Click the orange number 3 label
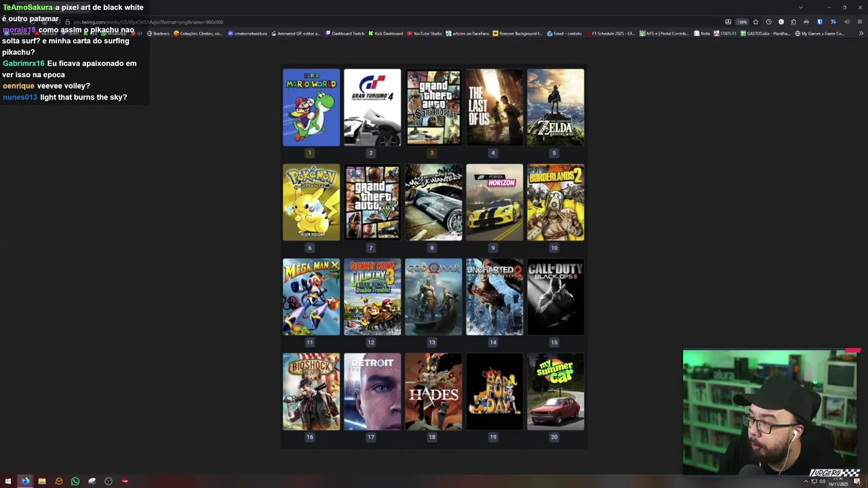Image resolution: width=868 pixels, height=488 pixels. (432, 153)
